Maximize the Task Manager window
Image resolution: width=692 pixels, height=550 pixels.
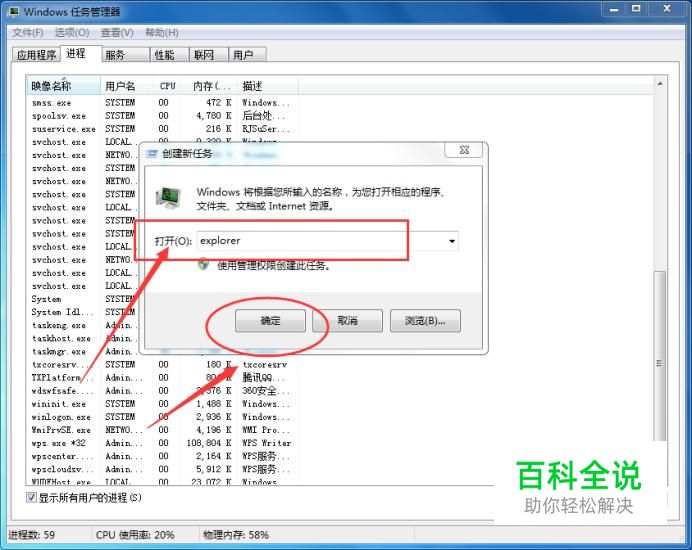point(636,9)
